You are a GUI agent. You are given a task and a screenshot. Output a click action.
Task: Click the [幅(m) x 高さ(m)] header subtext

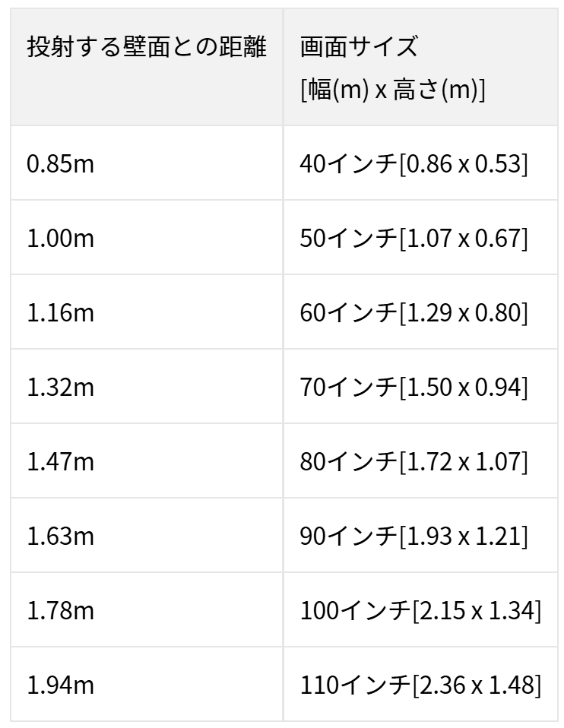click(x=394, y=90)
